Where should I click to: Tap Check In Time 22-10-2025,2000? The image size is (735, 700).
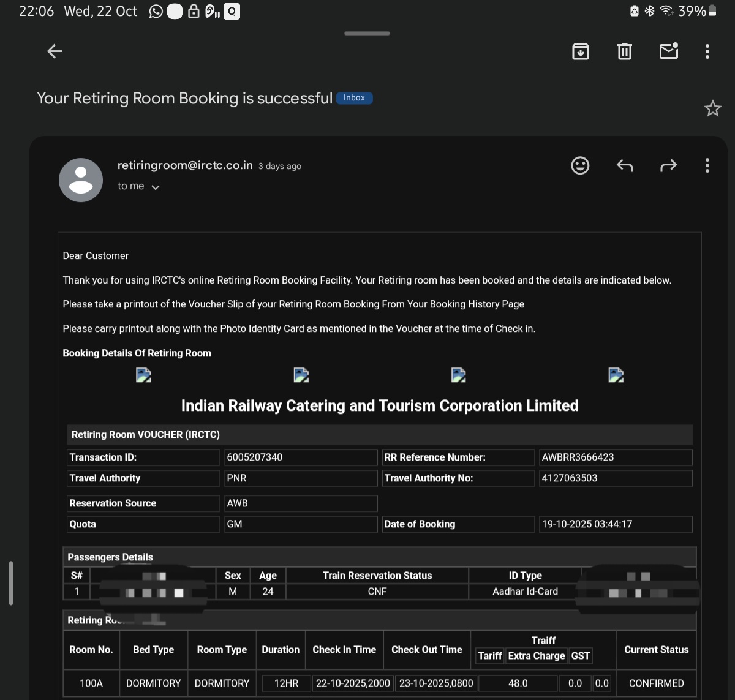click(353, 683)
